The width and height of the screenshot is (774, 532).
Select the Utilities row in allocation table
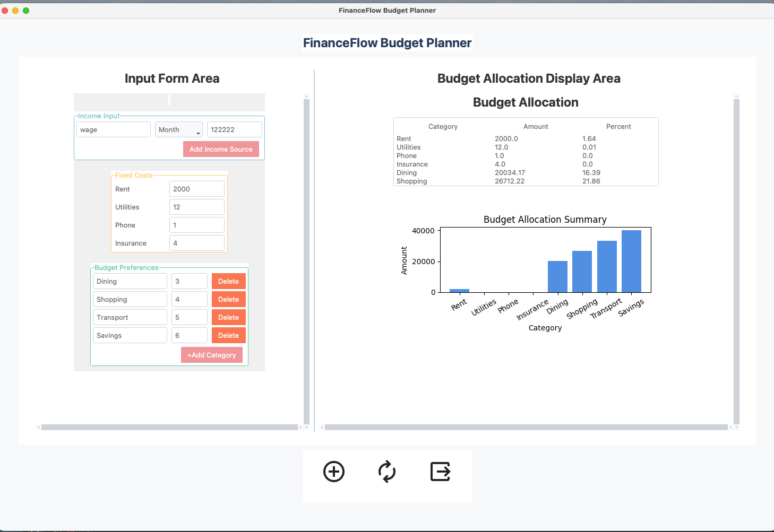[526, 147]
